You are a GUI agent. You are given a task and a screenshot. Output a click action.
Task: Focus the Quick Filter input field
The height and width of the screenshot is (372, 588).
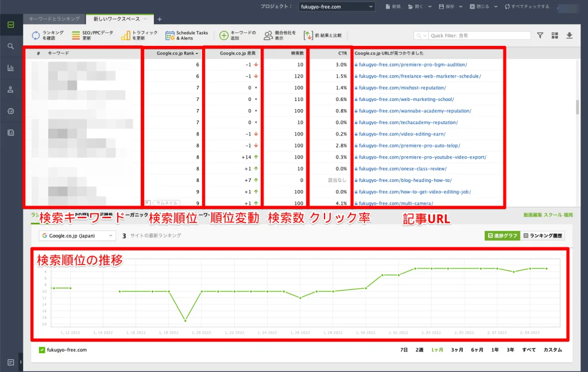(479, 36)
